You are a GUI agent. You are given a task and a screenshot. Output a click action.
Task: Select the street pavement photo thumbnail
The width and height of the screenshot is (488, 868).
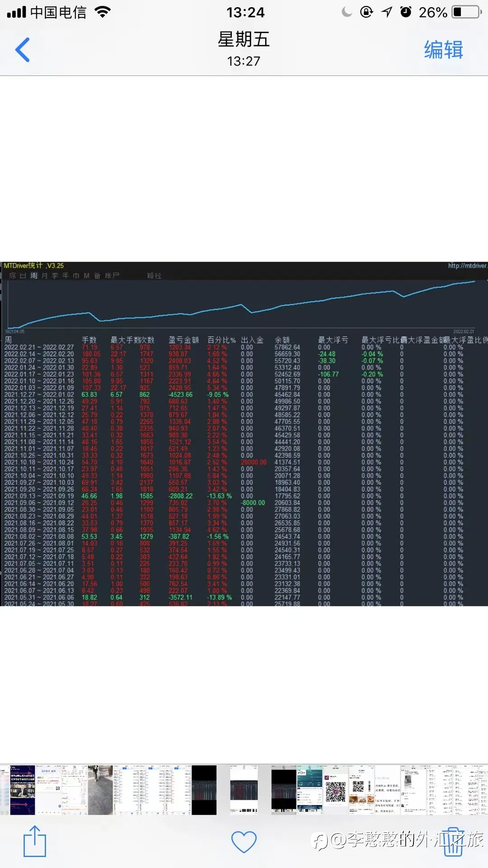[x=100, y=790]
